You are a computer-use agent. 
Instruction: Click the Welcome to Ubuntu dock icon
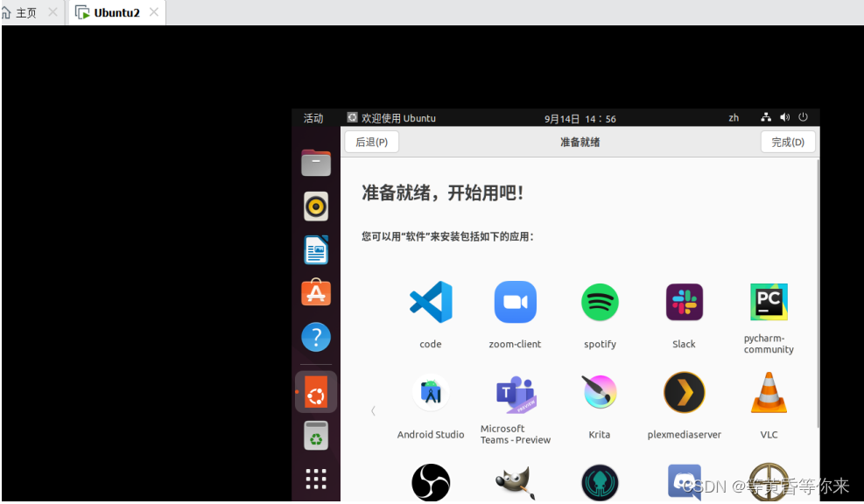click(x=316, y=392)
